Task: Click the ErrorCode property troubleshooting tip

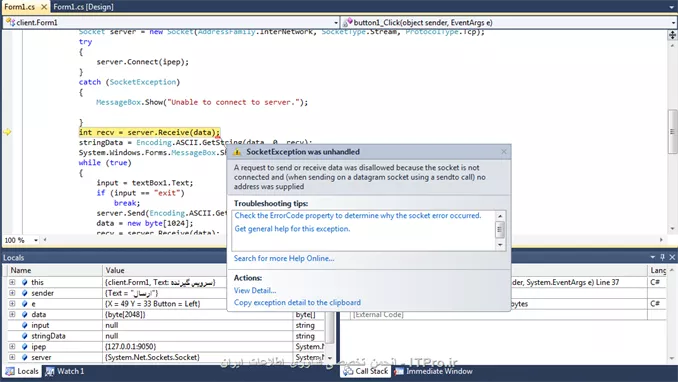Action: point(358,215)
